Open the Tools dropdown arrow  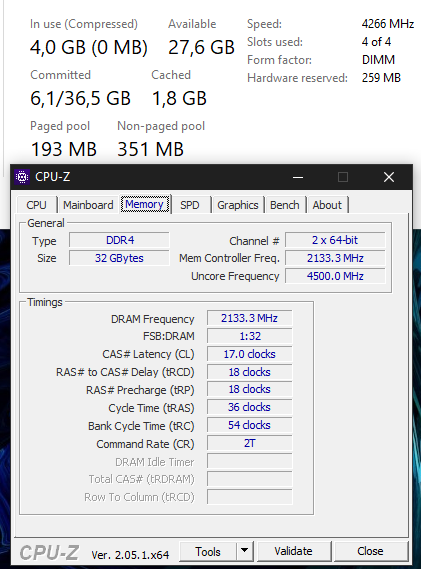245,551
